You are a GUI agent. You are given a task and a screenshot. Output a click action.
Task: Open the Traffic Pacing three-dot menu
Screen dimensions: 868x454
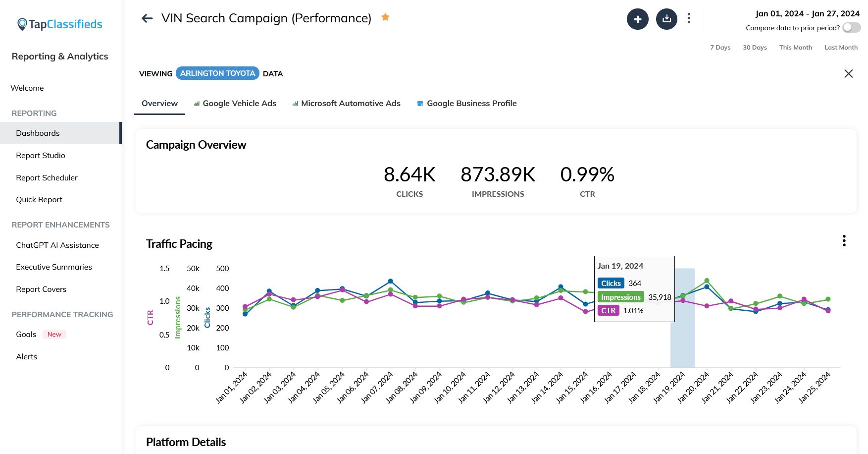(x=844, y=241)
